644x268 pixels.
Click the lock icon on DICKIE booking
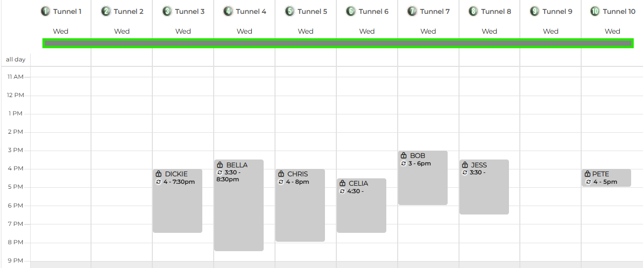point(159,174)
